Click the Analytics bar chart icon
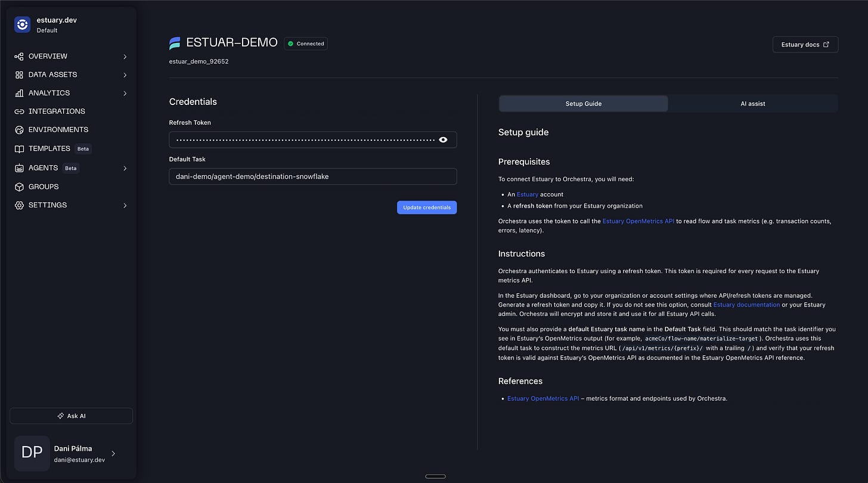 coord(19,93)
